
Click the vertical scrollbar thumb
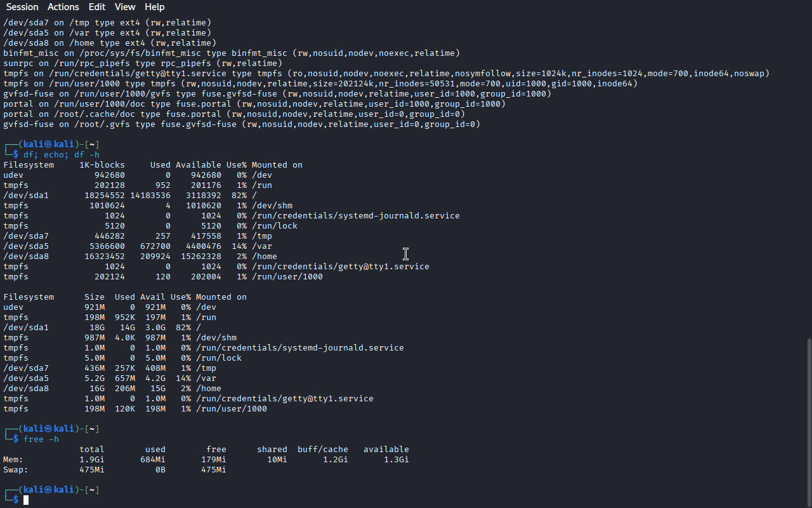(x=809, y=422)
